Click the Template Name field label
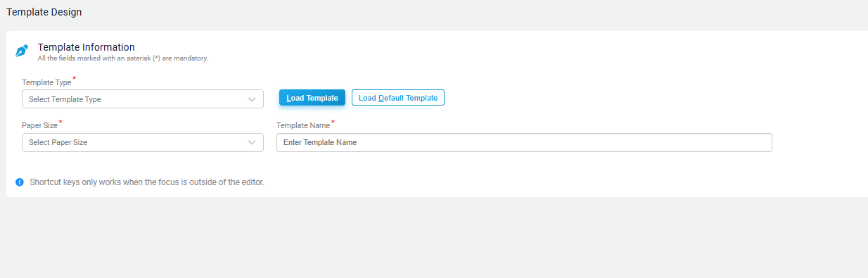The image size is (868, 278). pyautogui.click(x=303, y=126)
